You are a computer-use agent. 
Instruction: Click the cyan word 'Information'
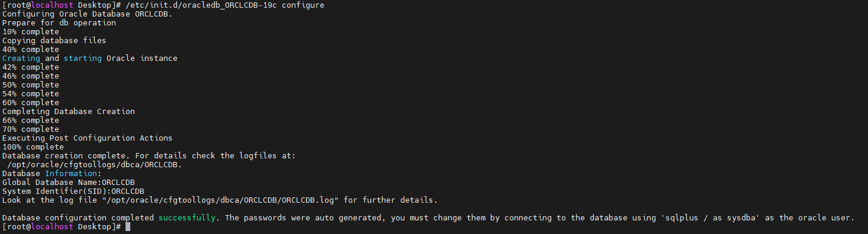point(71,174)
